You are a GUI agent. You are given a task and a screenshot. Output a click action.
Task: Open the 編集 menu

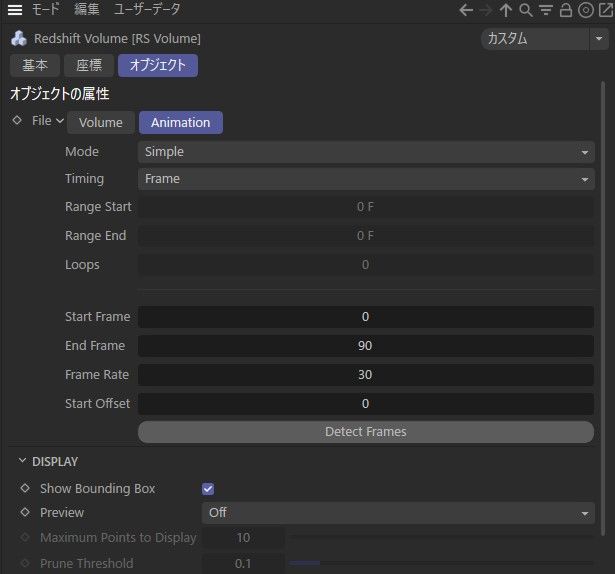(x=87, y=9)
